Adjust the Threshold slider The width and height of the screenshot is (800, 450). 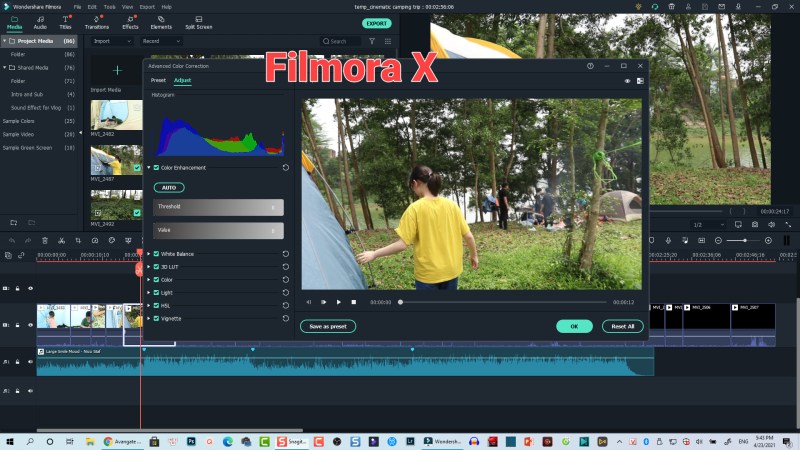coord(218,207)
